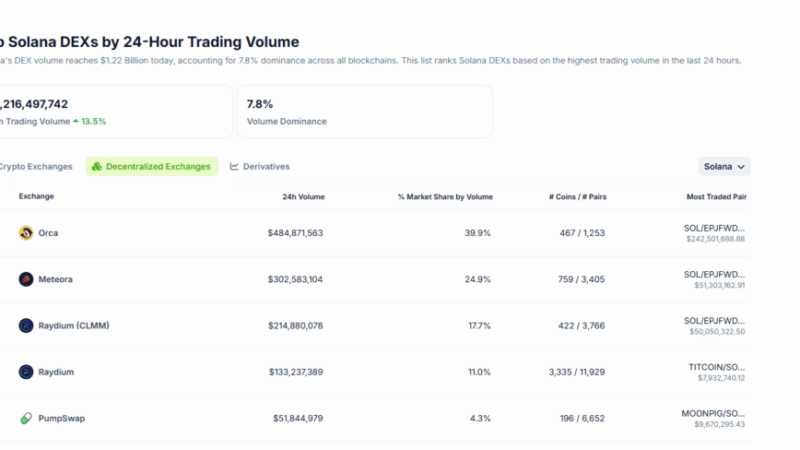The width and height of the screenshot is (800, 450).
Task: Click the Derivatives chart icon
Action: point(234,166)
